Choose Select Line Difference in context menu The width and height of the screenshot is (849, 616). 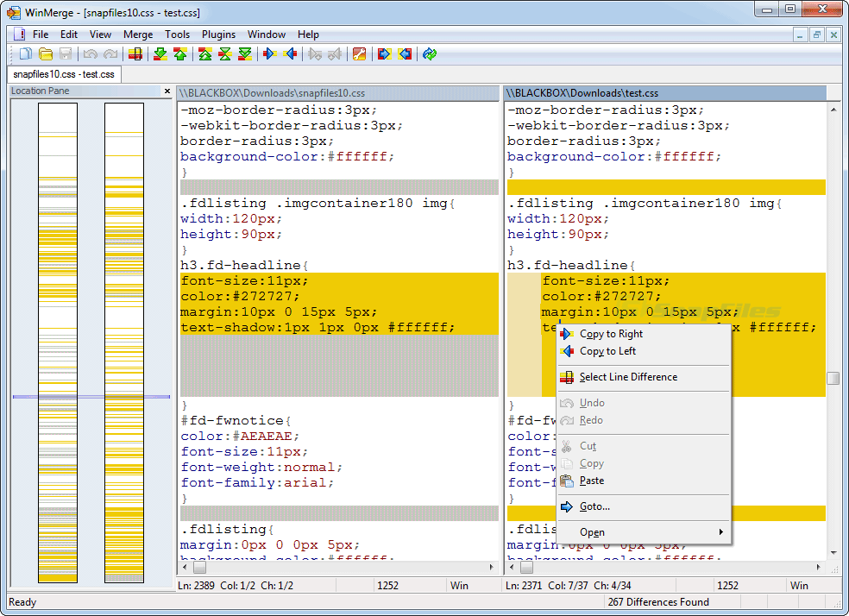point(628,377)
